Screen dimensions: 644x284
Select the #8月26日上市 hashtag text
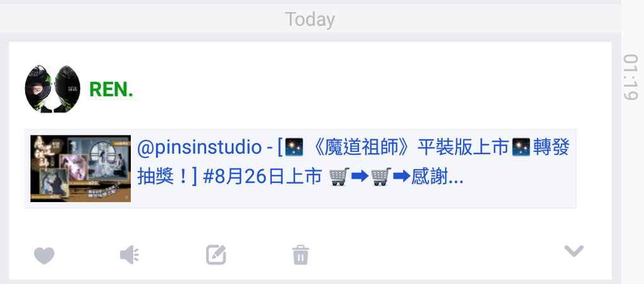point(262,177)
